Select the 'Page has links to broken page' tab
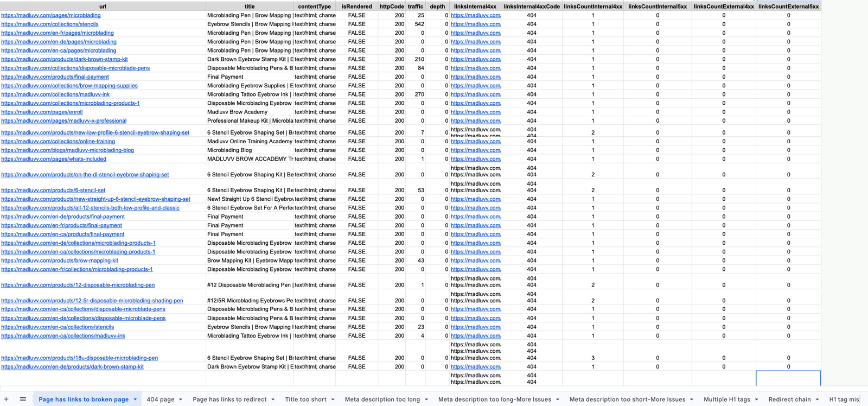 pyautogui.click(x=84, y=399)
